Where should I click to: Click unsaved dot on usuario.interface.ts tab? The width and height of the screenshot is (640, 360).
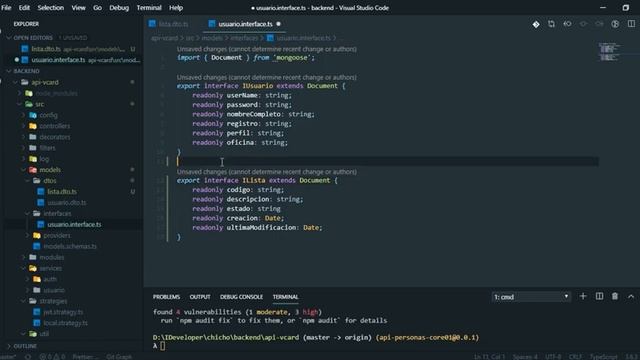[x=278, y=24]
